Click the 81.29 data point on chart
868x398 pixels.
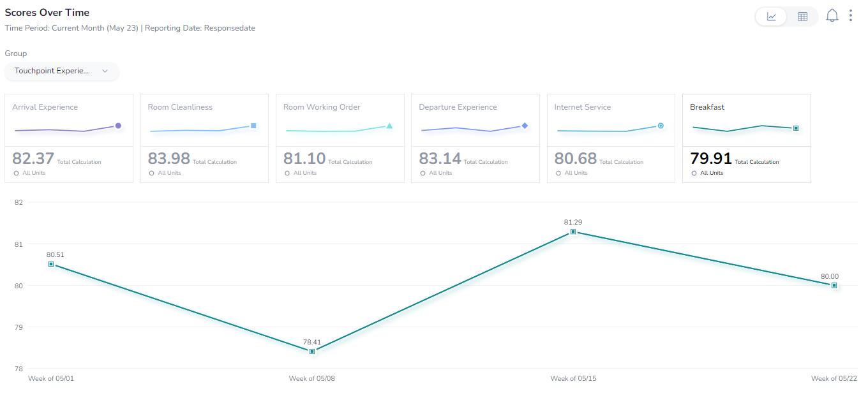click(573, 232)
